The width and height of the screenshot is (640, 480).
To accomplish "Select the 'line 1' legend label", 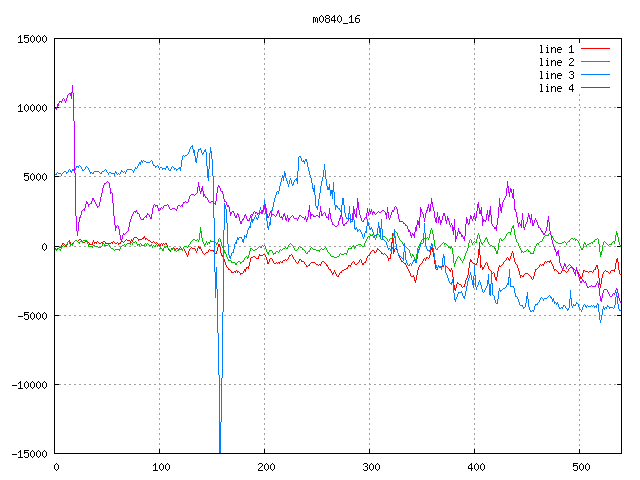I will pyautogui.click(x=556, y=49).
